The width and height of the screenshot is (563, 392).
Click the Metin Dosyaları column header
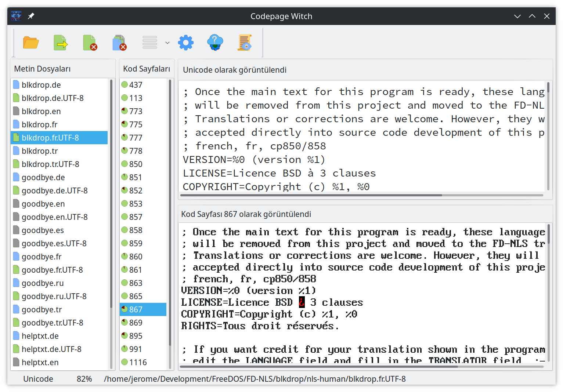(x=42, y=69)
